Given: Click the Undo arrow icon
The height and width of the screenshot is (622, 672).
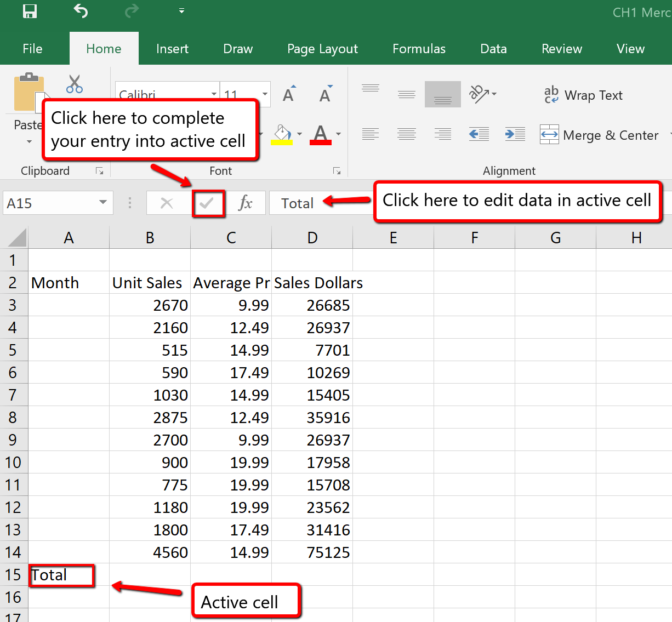Looking at the screenshot, I should 81,11.
